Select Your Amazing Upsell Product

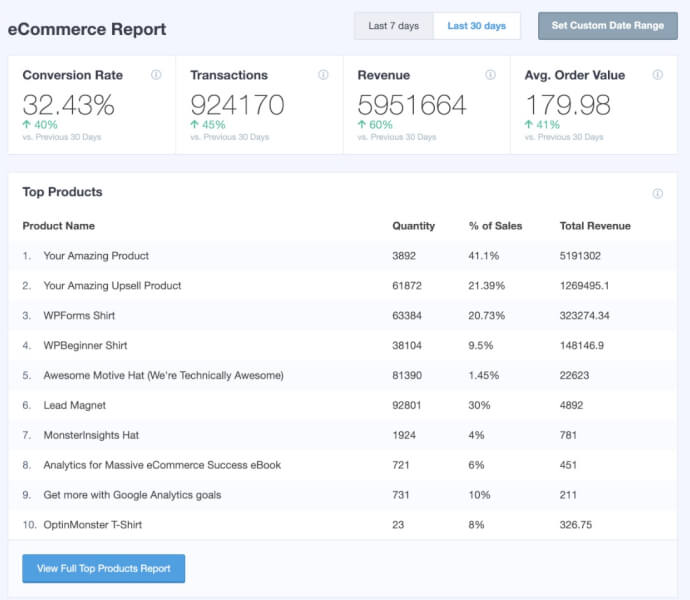pos(112,286)
